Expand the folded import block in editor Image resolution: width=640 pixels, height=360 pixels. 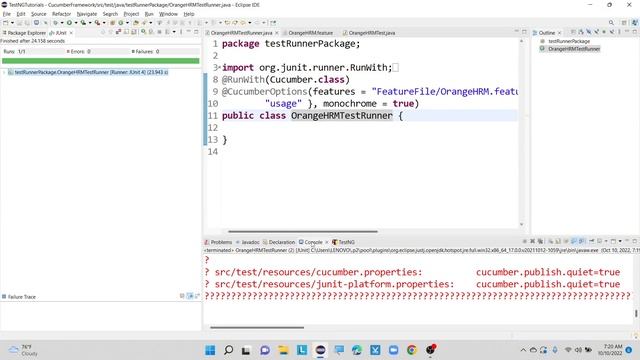point(220,67)
